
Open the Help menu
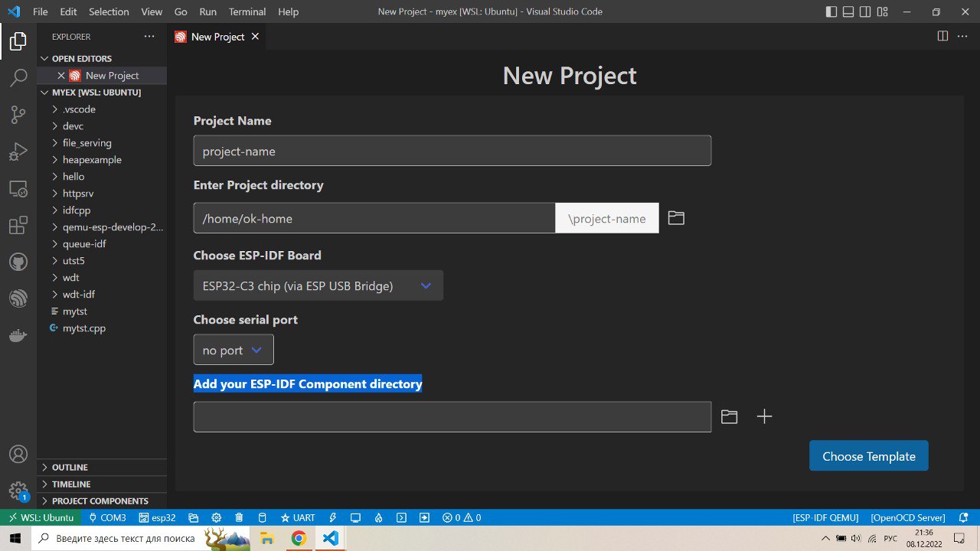click(x=289, y=11)
